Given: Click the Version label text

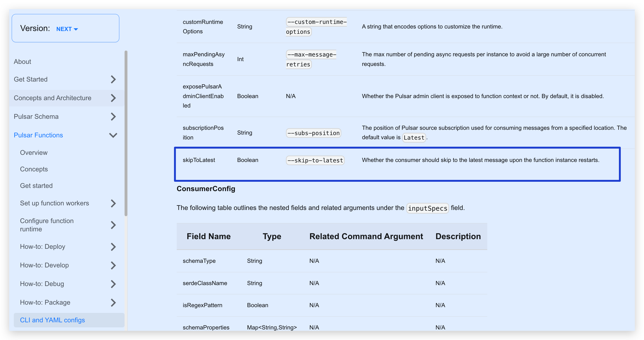Looking at the screenshot, I should [35, 28].
